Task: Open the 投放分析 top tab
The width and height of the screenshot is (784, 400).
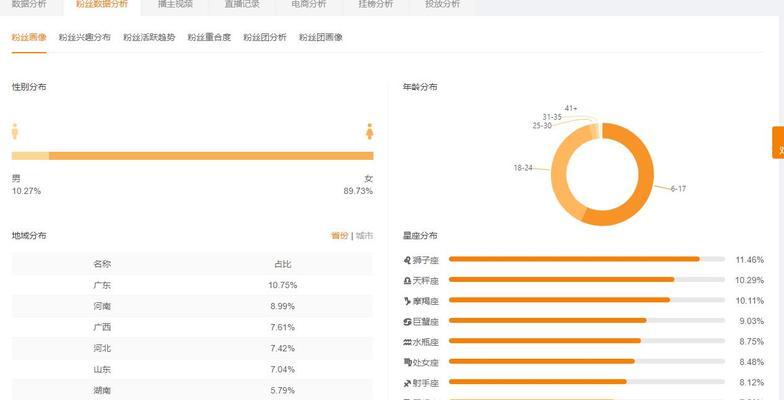Action: [442, 4]
